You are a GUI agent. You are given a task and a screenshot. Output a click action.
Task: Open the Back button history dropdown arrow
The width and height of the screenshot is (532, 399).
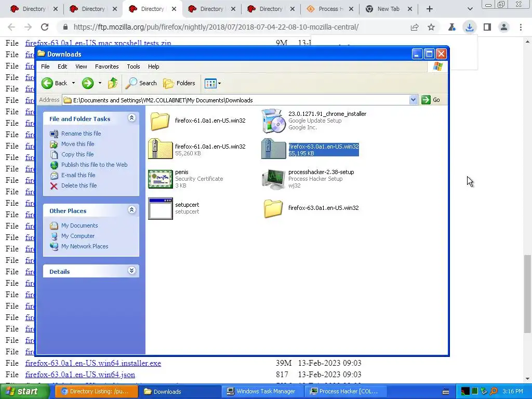coord(73,83)
